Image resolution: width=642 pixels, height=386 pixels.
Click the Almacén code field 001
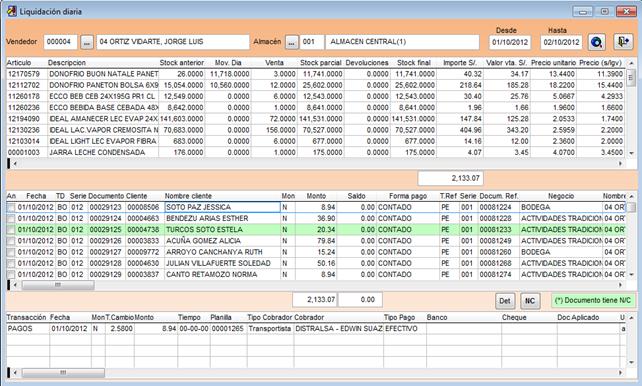(x=312, y=42)
